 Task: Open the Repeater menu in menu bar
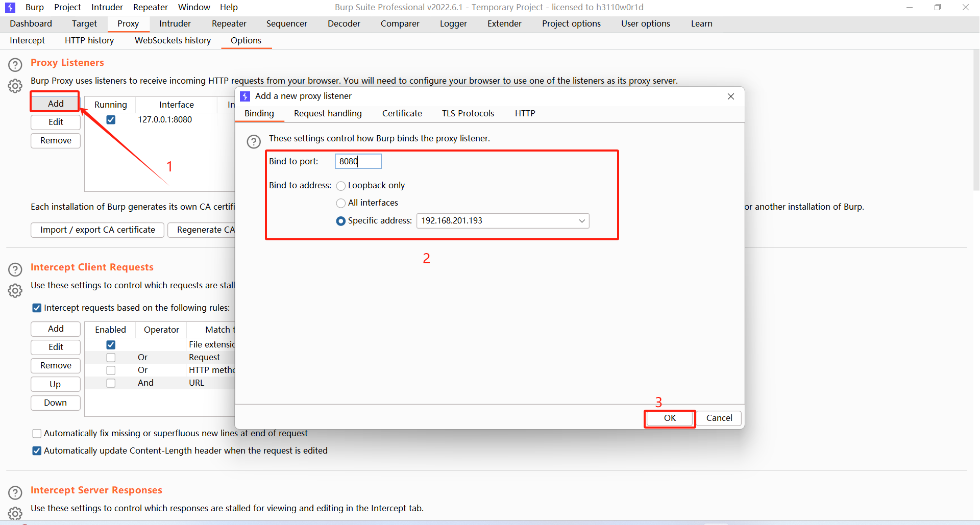[151, 7]
